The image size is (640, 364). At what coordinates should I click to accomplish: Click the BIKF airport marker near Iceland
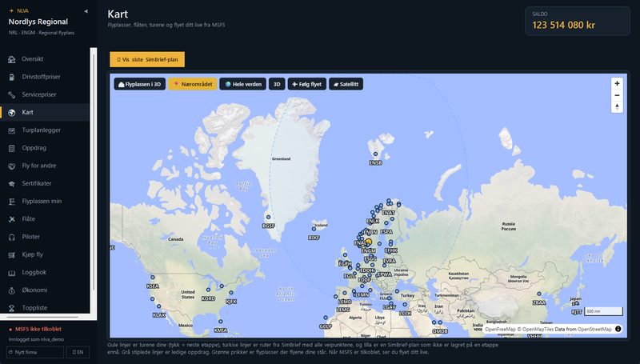(x=314, y=229)
